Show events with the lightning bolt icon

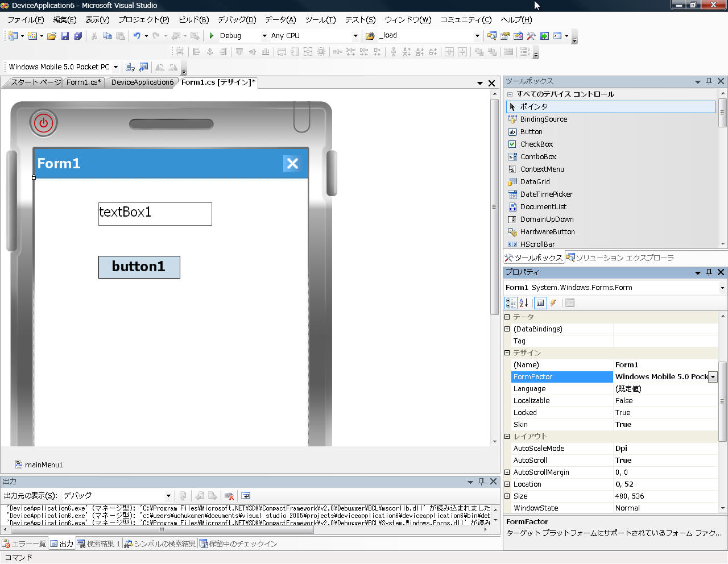coord(553,303)
